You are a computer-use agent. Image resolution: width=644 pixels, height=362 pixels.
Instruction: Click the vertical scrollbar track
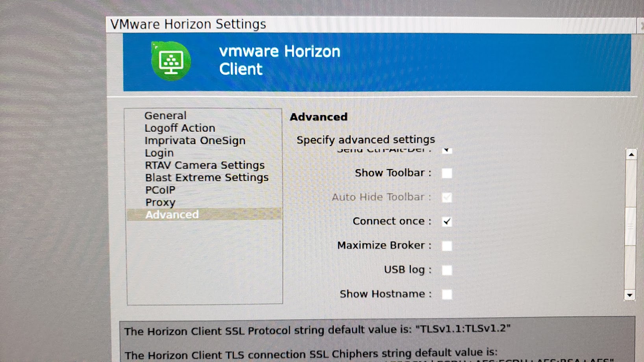click(x=631, y=224)
